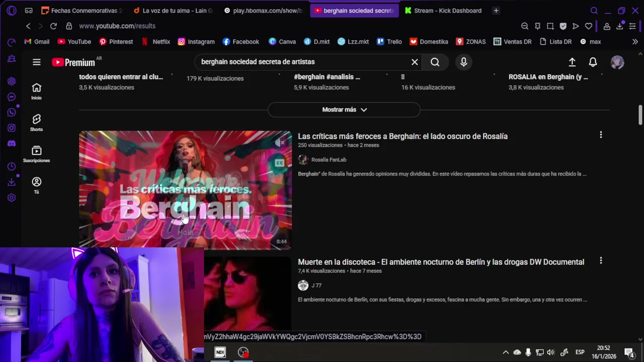The image size is (644, 362).
Task: Open the YouTube upload/create button
Action: (572, 62)
